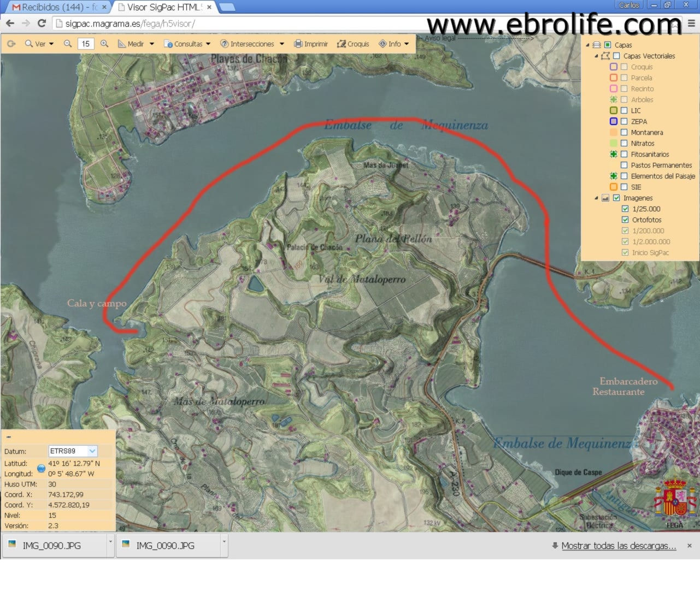Close the Recibidos Gmail tab

point(104,7)
